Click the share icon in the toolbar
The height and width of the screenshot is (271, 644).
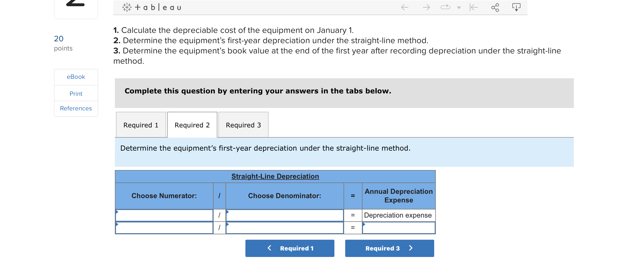click(x=495, y=7)
